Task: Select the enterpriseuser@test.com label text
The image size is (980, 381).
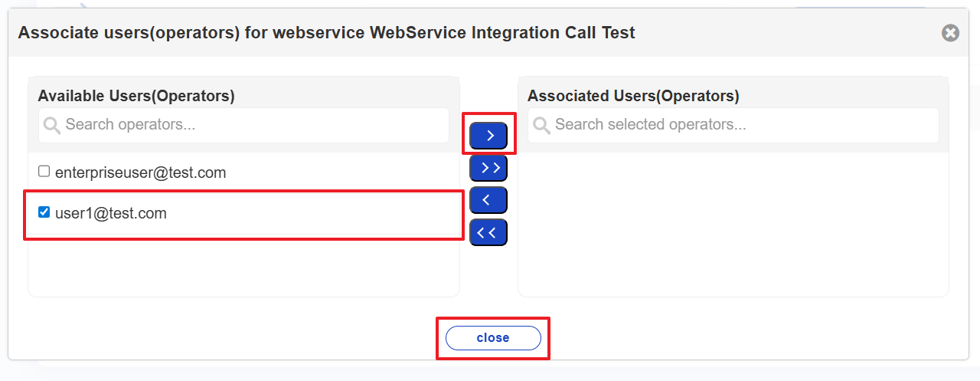Action: 140,172
